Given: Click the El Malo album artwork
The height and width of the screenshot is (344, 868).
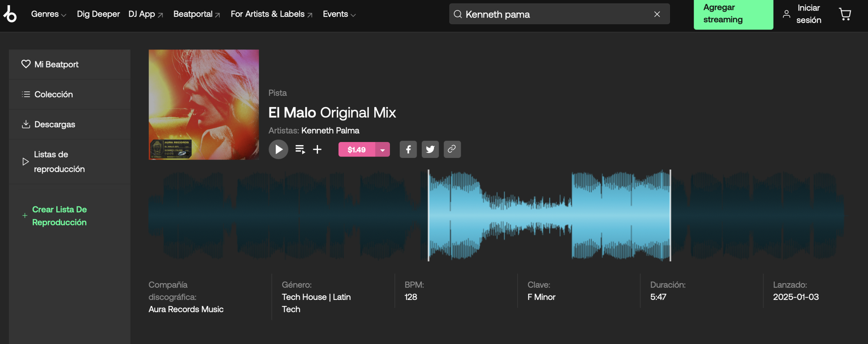Looking at the screenshot, I should tap(204, 105).
